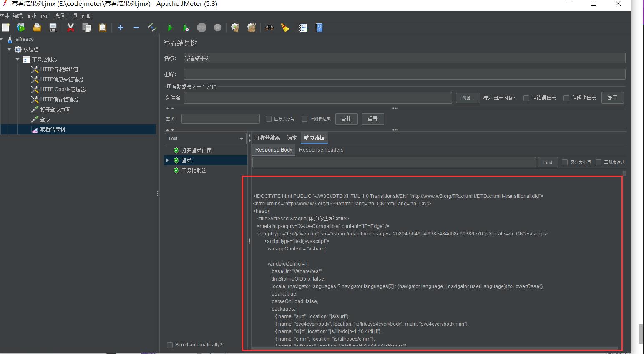Image resolution: width=644 pixels, height=354 pixels.
Task: Open the Function helper dialog icon
Action: 303,28
